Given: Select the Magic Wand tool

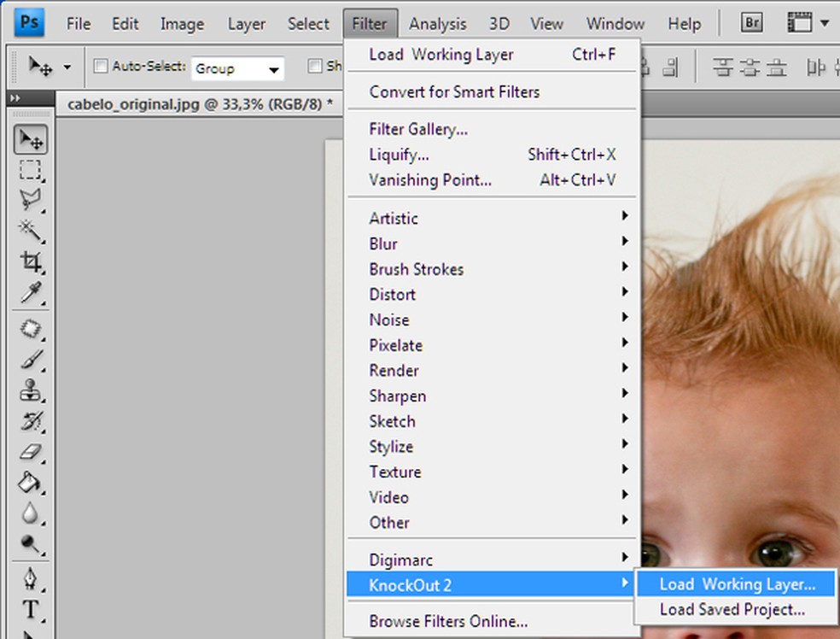Looking at the screenshot, I should tap(31, 231).
